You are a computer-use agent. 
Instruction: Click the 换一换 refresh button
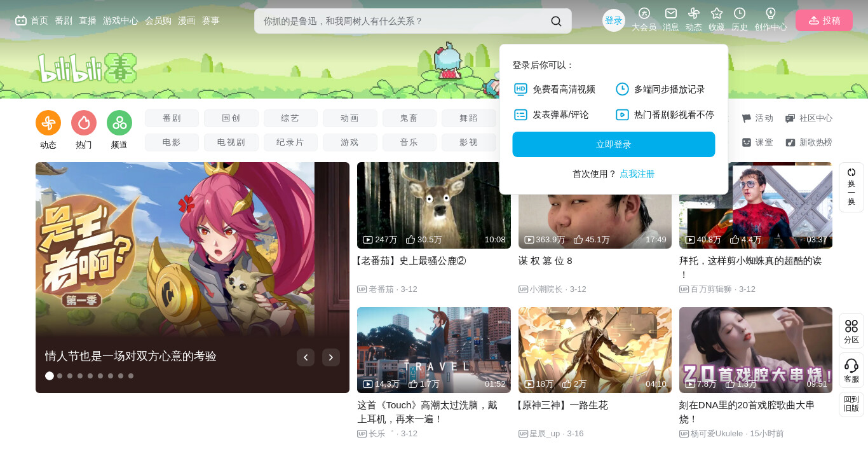[851, 187]
